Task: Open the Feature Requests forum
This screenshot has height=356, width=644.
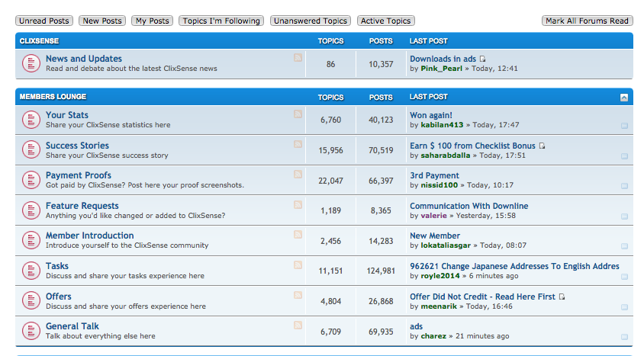Action: (x=82, y=206)
